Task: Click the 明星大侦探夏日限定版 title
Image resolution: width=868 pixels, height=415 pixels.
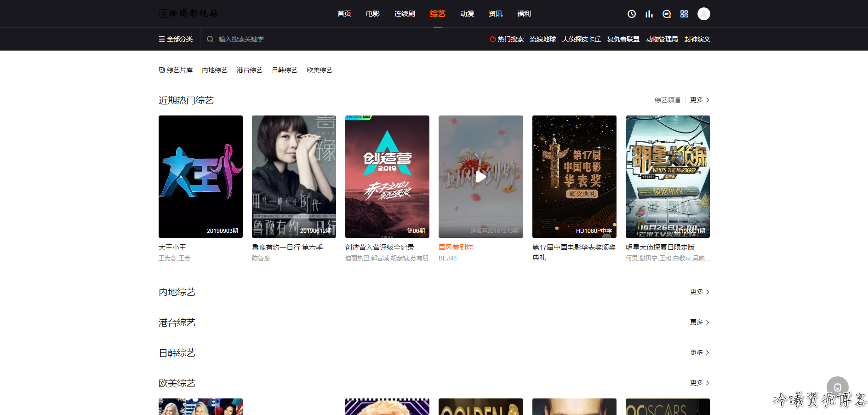Action: [660, 248]
